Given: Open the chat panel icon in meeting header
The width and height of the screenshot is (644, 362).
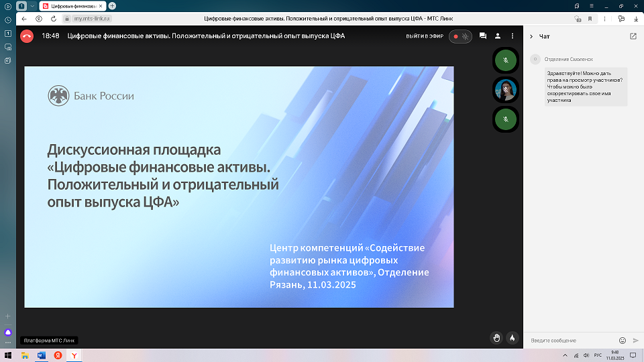Looking at the screenshot, I should click(482, 36).
